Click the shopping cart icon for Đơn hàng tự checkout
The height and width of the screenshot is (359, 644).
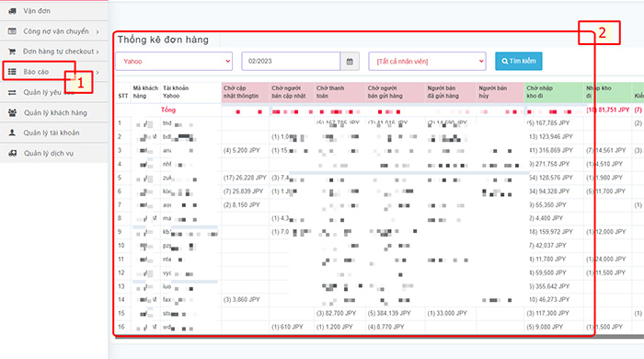12,52
